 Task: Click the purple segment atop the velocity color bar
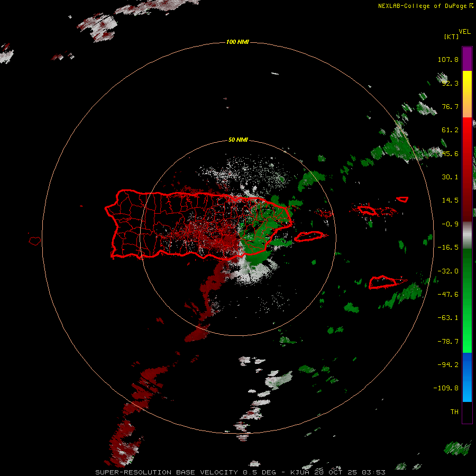(467, 59)
